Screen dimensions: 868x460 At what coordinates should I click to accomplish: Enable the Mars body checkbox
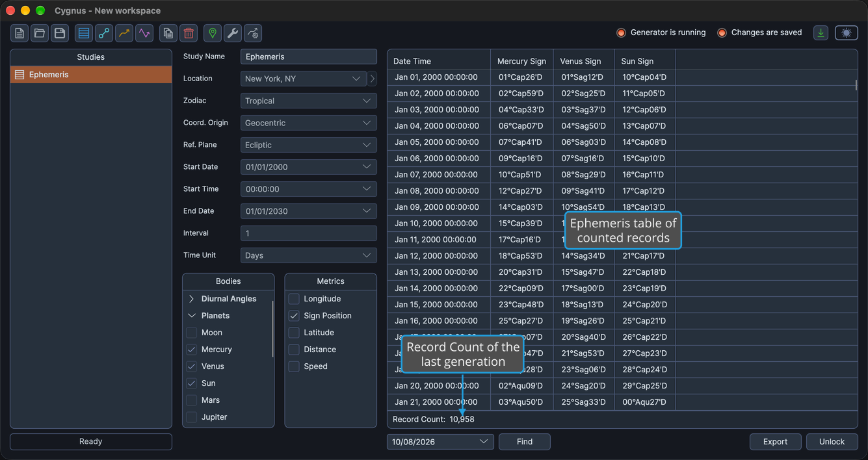[192, 400]
